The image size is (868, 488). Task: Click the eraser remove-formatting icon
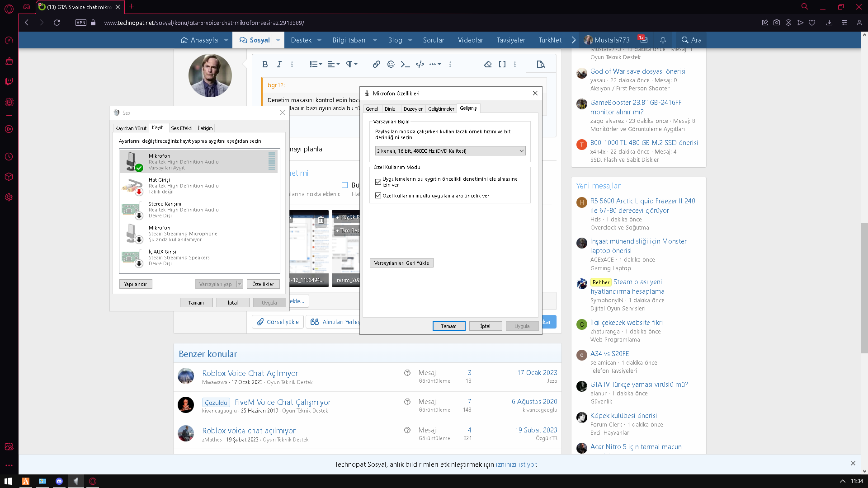coord(487,64)
